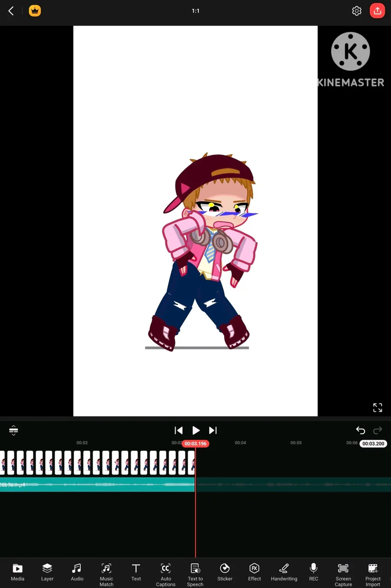This screenshot has height=588, width=391.
Task: Open Music Match tool
Action: click(x=106, y=575)
